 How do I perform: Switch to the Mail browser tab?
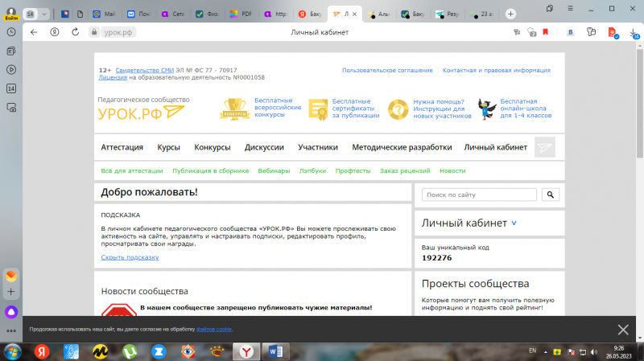[x=105, y=14]
